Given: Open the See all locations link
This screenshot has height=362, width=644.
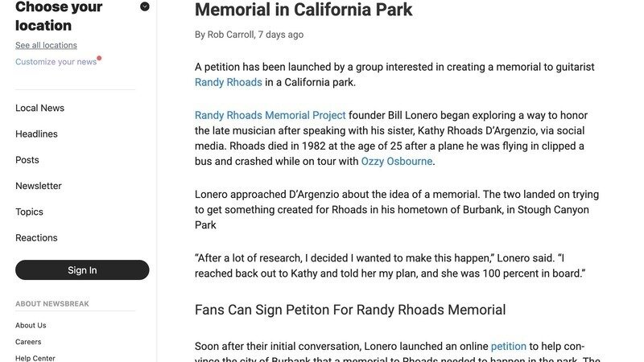Looking at the screenshot, I should click(x=46, y=45).
